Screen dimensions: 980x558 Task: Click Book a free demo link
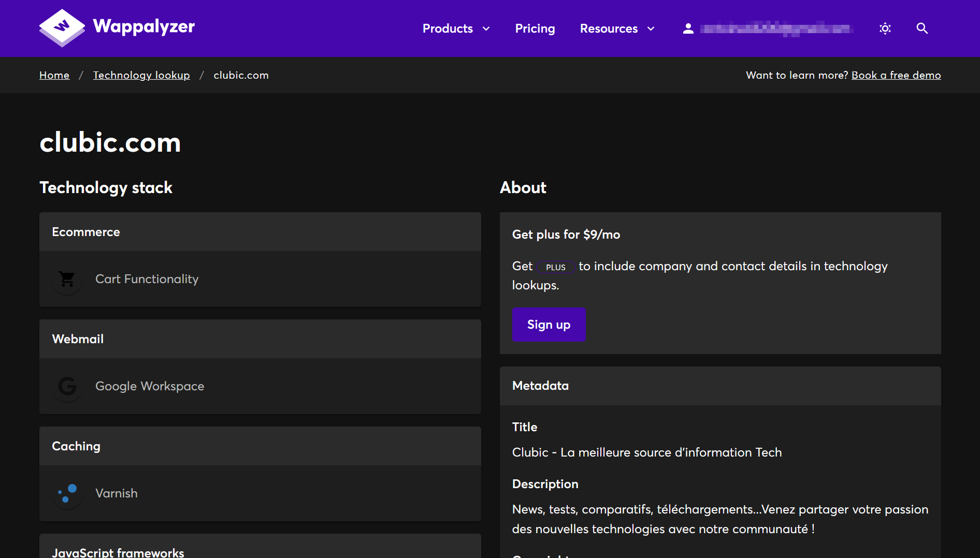click(896, 75)
